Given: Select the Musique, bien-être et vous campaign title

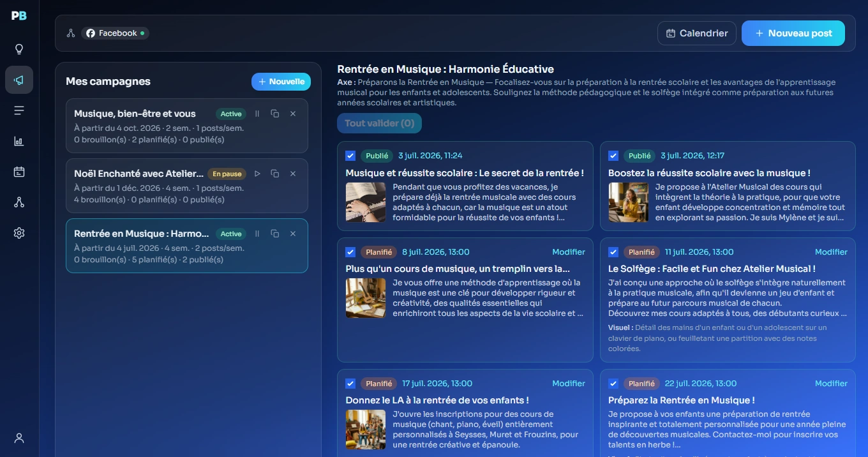Looking at the screenshot, I should point(135,114).
